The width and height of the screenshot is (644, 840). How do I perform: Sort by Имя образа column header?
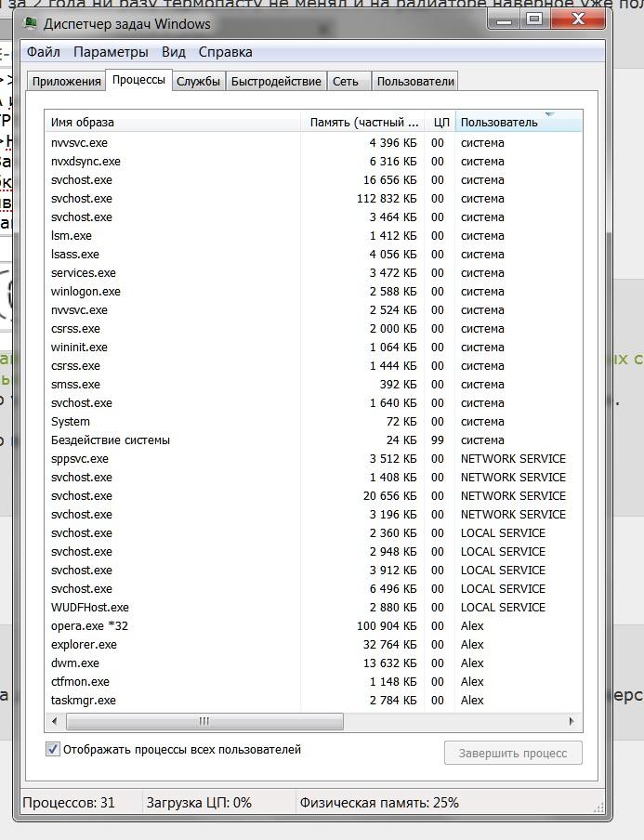pyautogui.click(x=173, y=122)
